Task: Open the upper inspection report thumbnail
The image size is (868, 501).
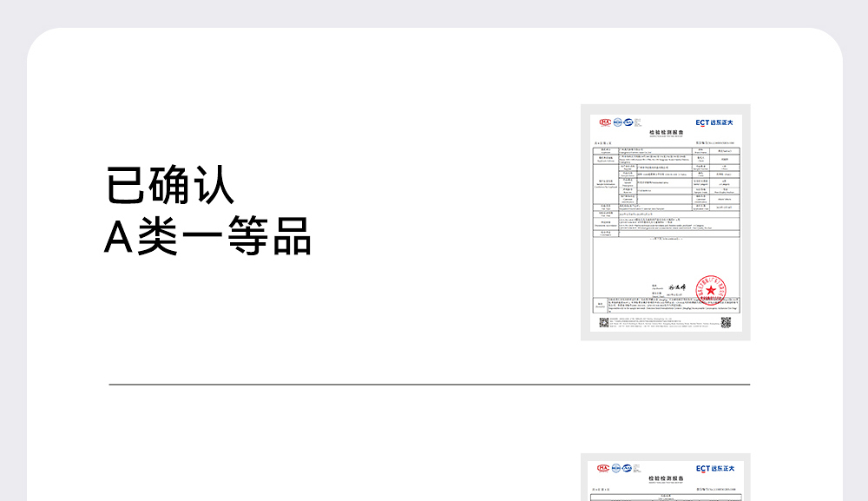Action: click(665, 222)
